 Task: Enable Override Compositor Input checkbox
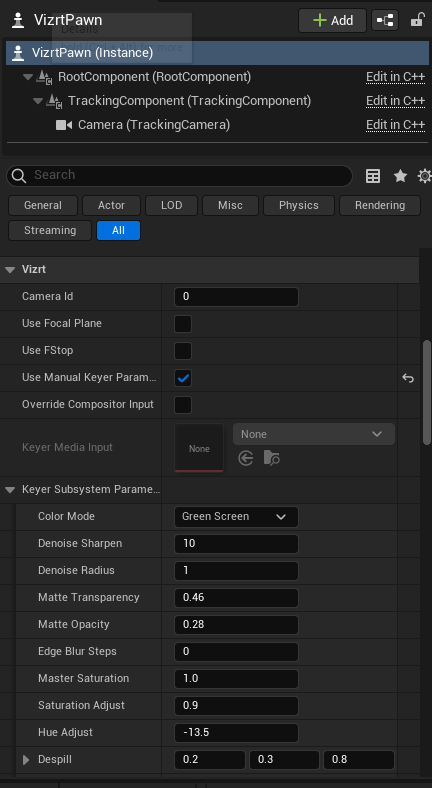click(x=183, y=405)
